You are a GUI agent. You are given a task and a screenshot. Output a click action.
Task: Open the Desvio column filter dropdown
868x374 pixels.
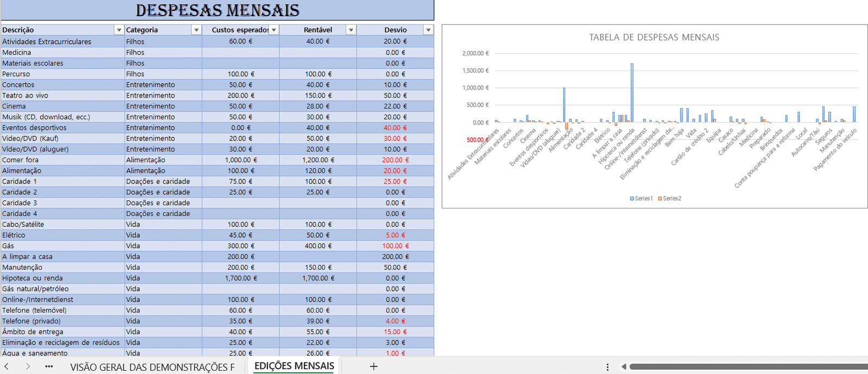click(429, 30)
